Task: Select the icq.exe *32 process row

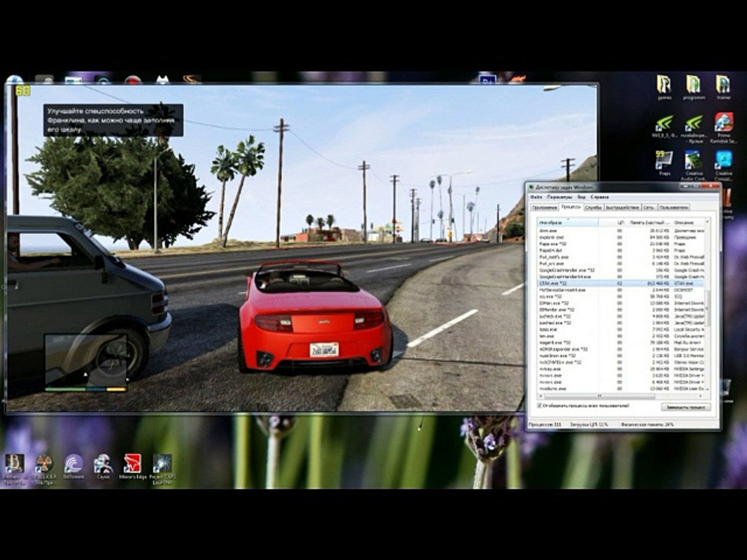Action: click(x=621, y=297)
